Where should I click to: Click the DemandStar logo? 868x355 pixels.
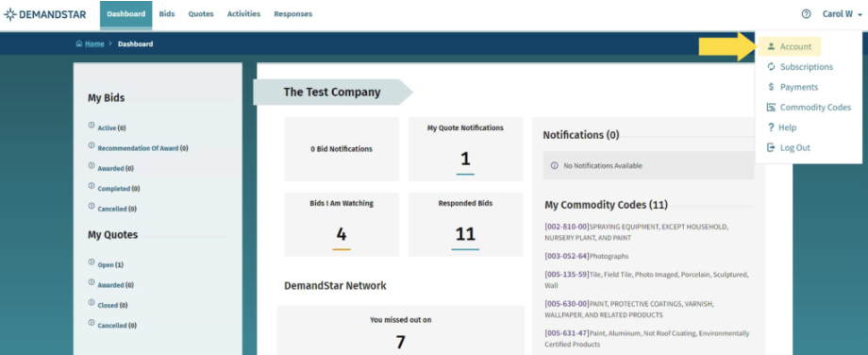click(45, 14)
